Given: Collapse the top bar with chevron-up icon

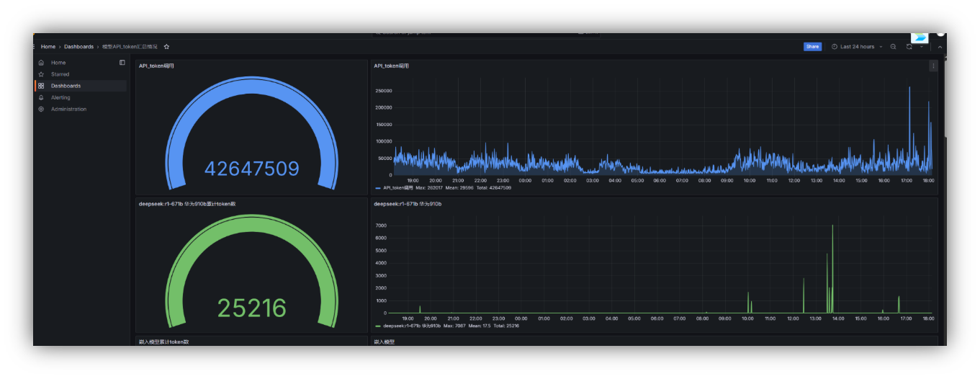Looking at the screenshot, I should (940, 47).
